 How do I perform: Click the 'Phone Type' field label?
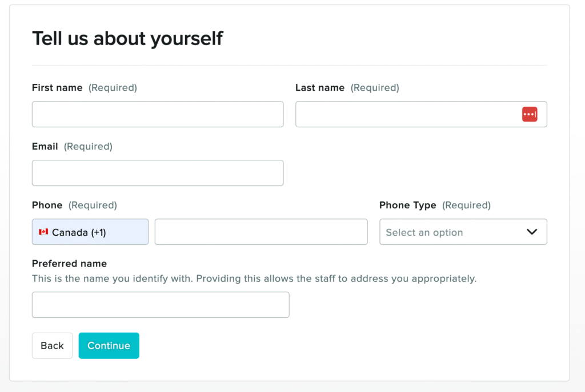tap(408, 205)
